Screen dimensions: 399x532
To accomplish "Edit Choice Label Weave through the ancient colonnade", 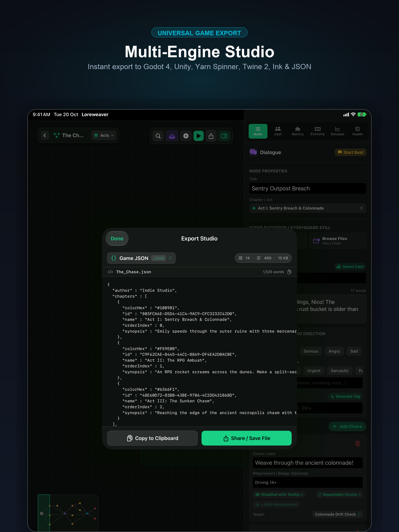I will pyautogui.click(x=308, y=463).
